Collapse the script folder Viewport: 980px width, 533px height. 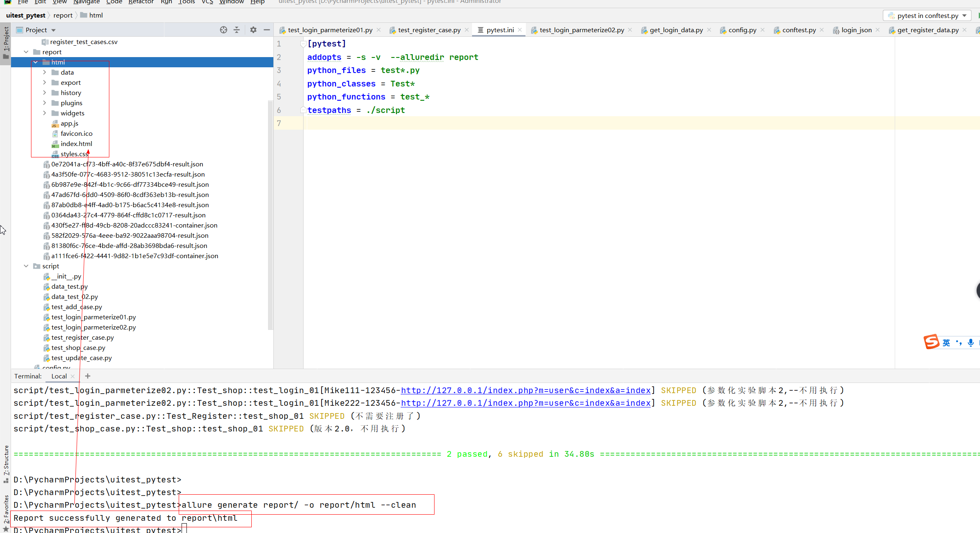(26, 266)
